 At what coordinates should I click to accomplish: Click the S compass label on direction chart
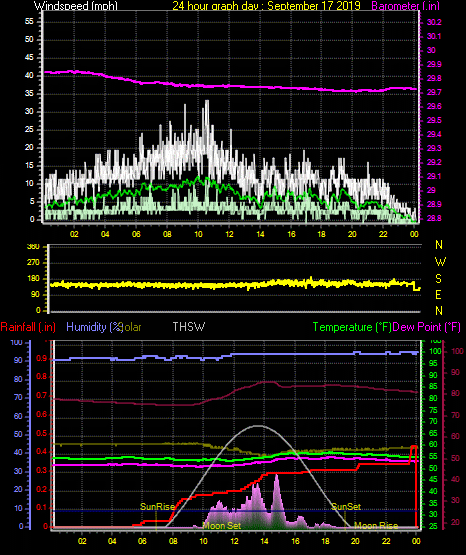tap(438, 279)
